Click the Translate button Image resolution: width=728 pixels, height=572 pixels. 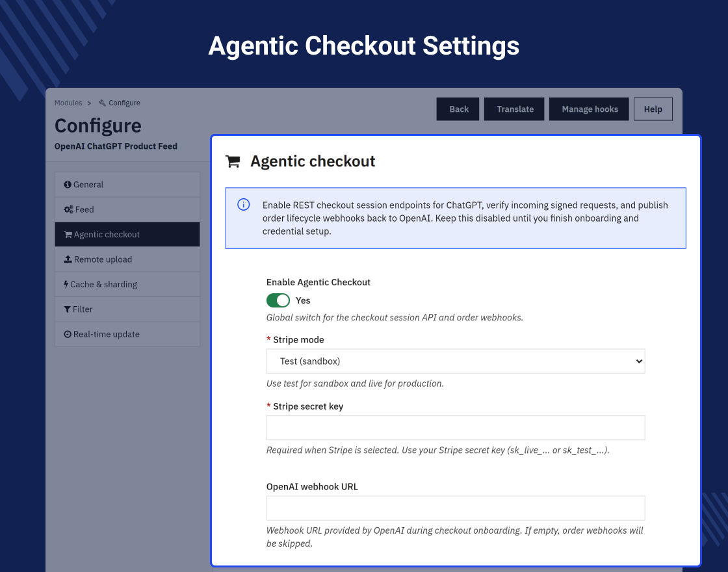[514, 109]
